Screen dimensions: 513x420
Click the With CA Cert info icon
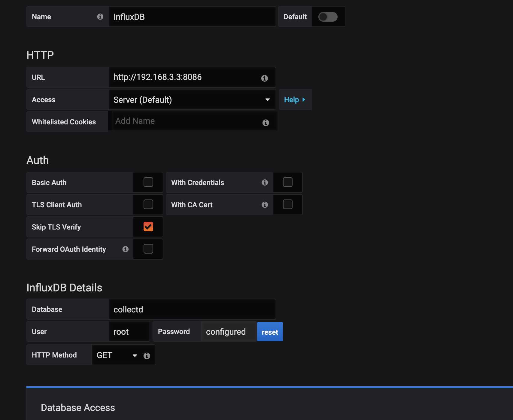click(x=265, y=205)
